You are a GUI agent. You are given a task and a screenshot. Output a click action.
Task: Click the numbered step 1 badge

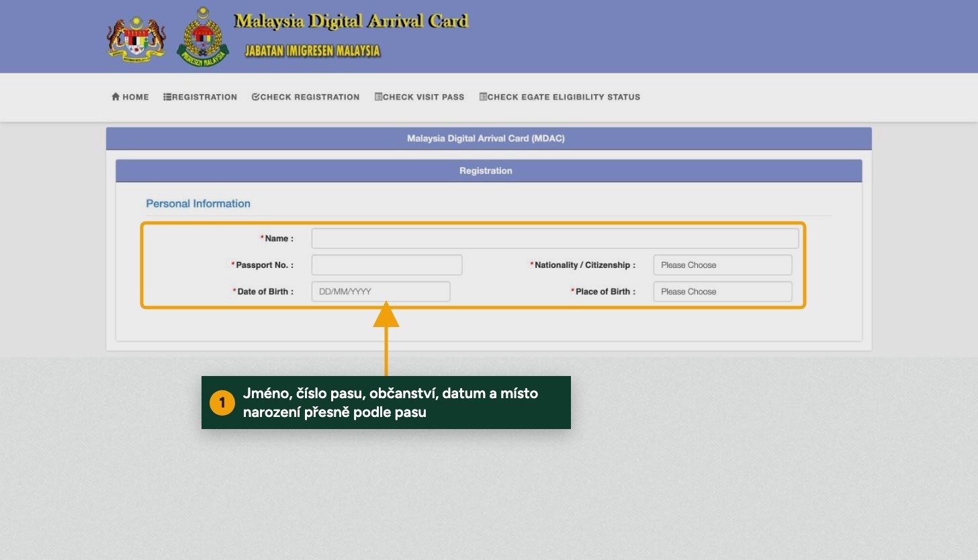(222, 403)
